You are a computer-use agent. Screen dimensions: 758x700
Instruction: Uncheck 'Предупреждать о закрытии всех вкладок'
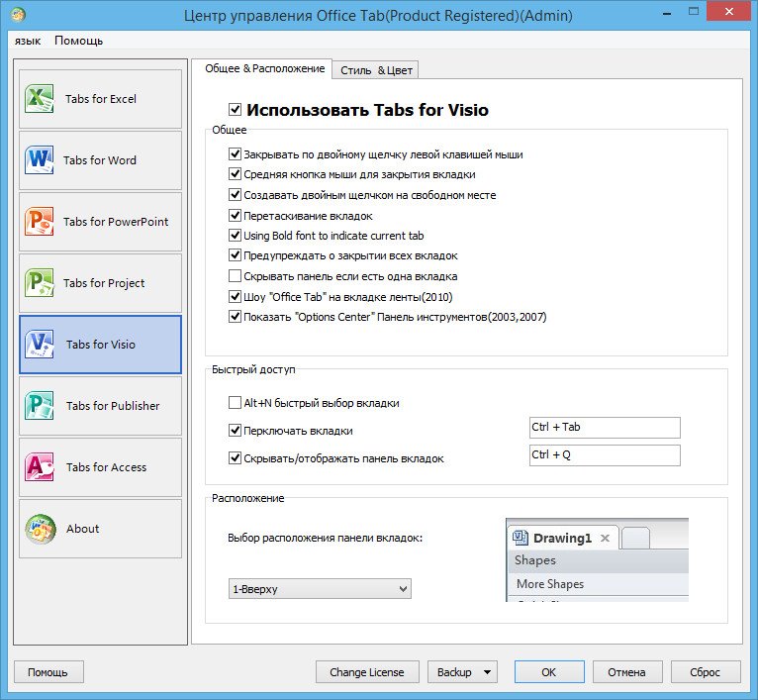(235, 255)
